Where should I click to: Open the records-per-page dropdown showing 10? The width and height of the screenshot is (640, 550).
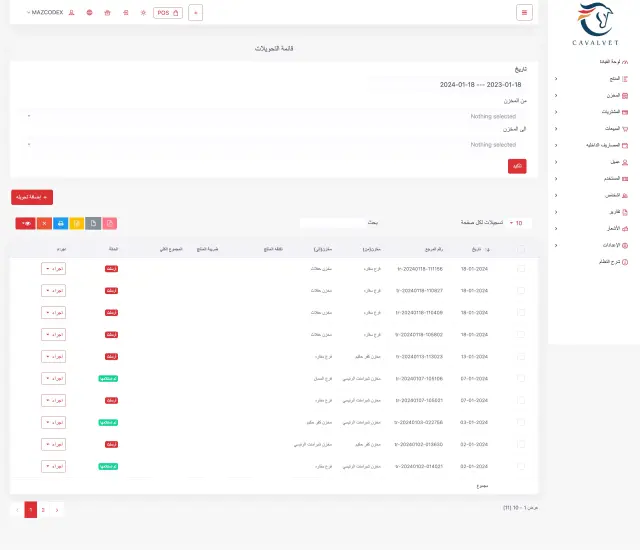tap(518, 223)
